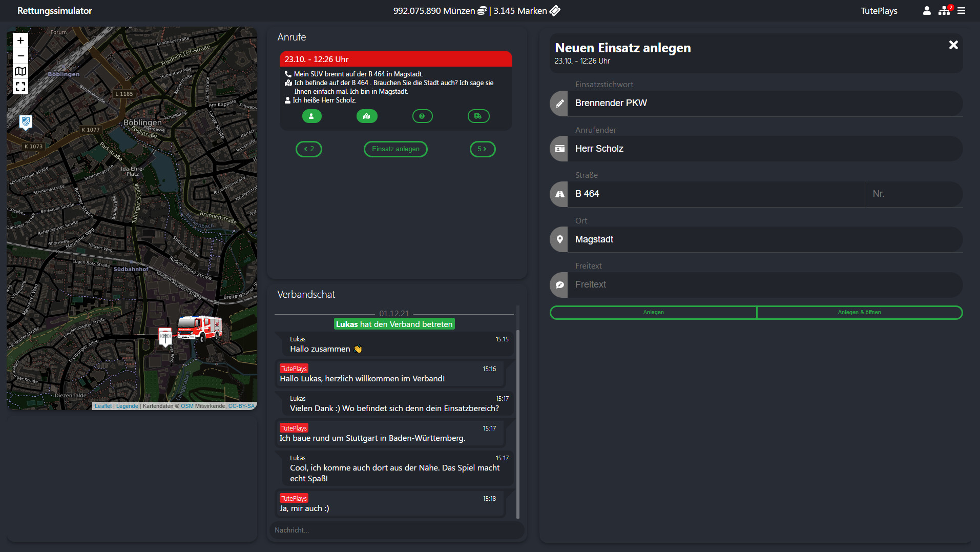Click the fire truck on the map
This screenshot has width=980, height=552.
point(200,328)
